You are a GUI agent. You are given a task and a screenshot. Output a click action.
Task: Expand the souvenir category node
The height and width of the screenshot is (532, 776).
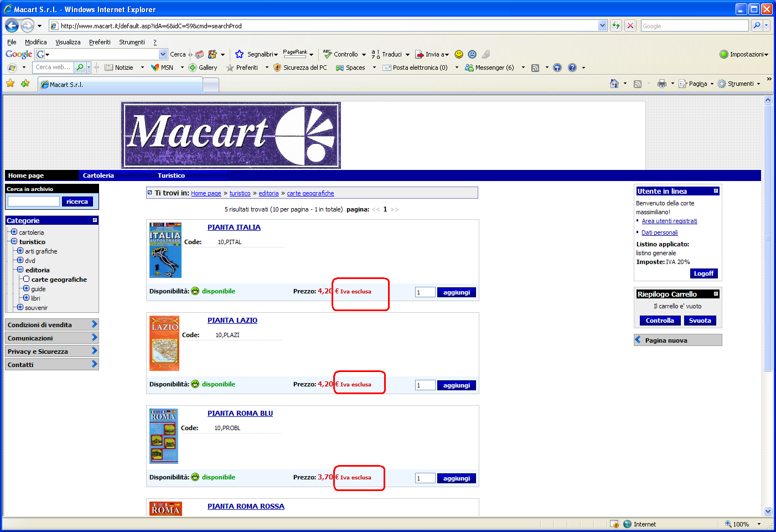tap(20, 307)
